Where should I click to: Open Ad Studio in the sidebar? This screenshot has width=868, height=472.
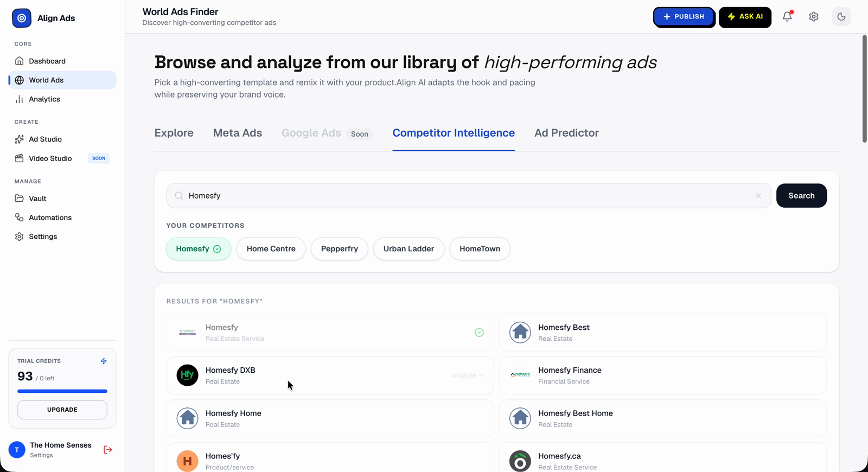pyautogui.click(x=62, y=139)
